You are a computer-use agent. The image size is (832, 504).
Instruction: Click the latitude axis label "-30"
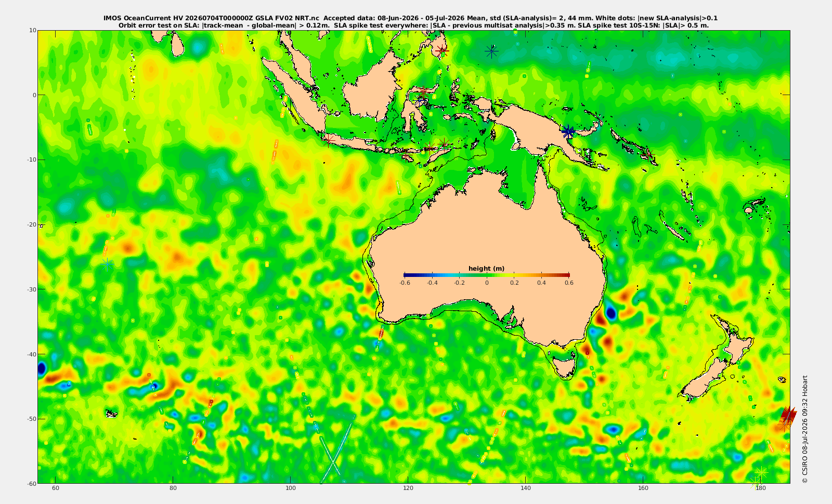[x=32, y=289]
